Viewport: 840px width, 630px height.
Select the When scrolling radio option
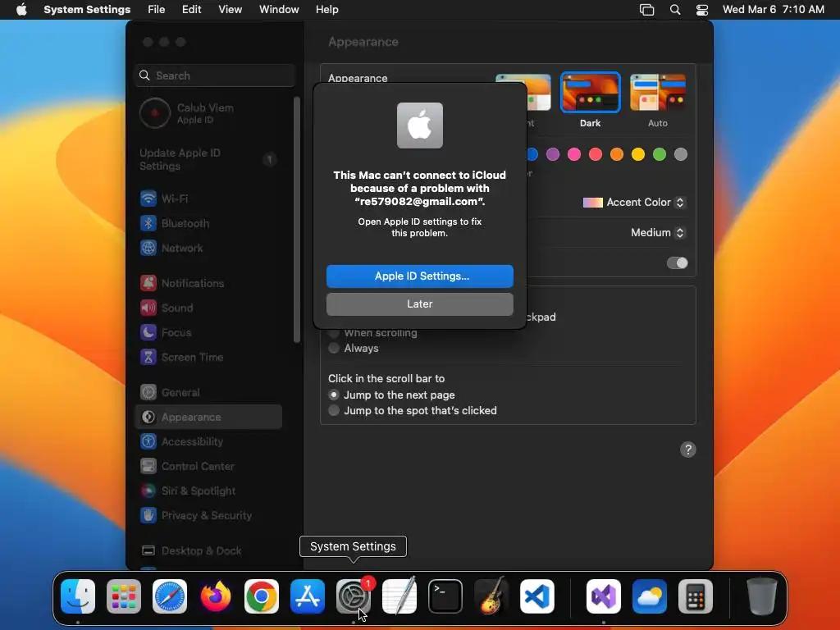[334, 333]
